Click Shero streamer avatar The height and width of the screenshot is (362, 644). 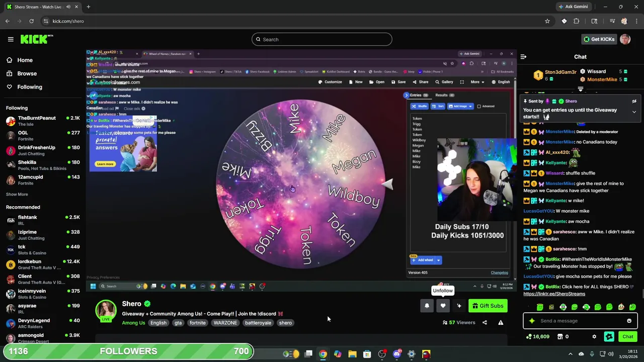(x=106, y=311)
